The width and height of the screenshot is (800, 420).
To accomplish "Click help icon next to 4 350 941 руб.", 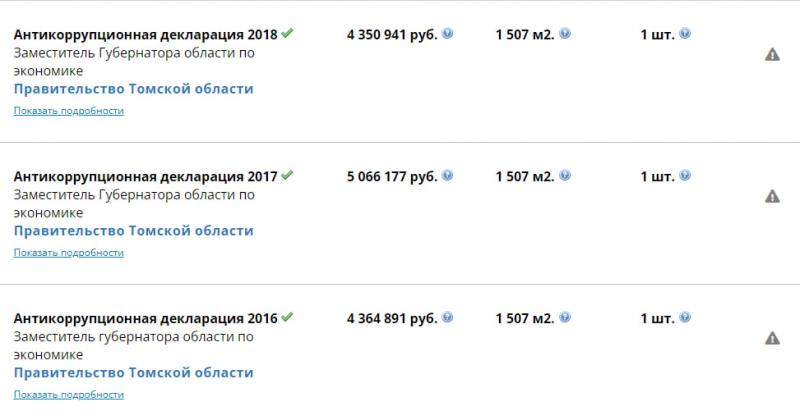I will pos(447,34).
